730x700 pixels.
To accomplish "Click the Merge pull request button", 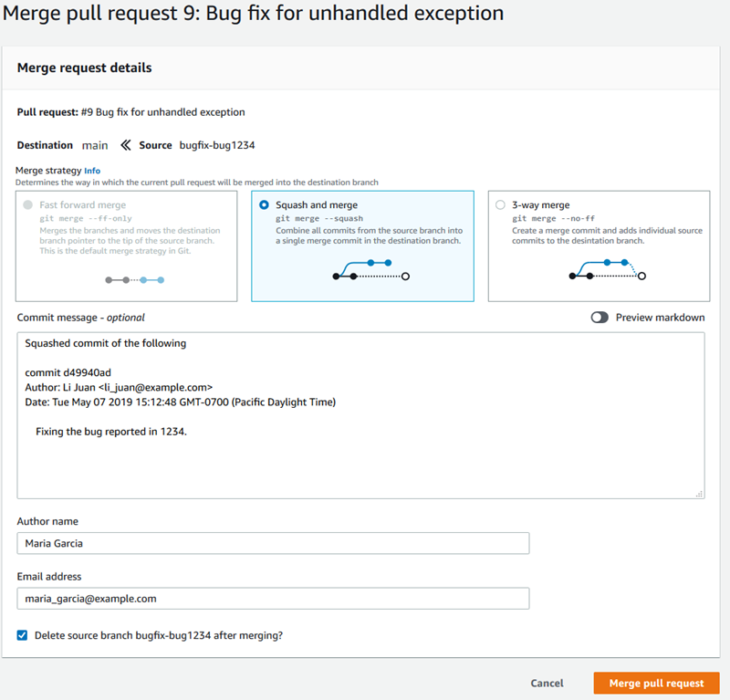I will 656,683.
